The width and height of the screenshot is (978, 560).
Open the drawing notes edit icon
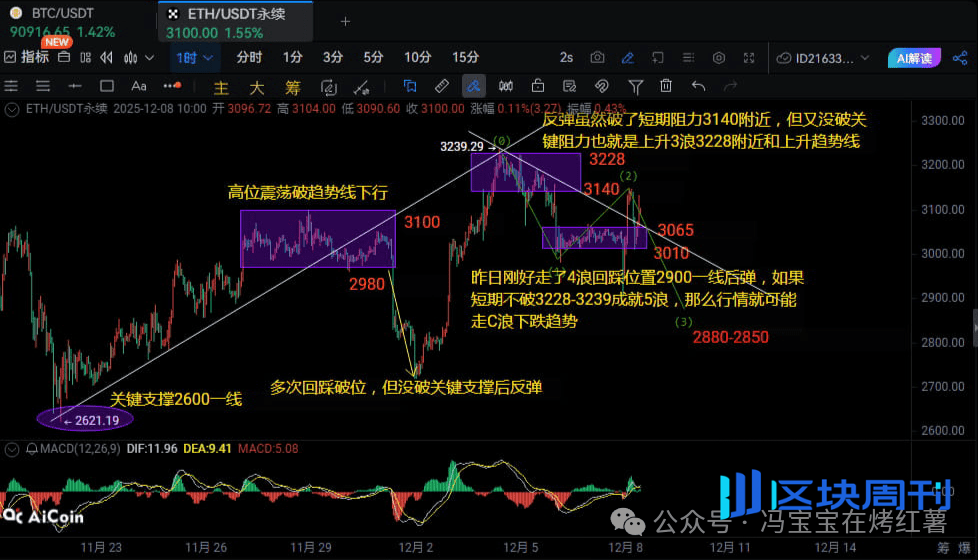pyautogui.click(x=569, y=86)
